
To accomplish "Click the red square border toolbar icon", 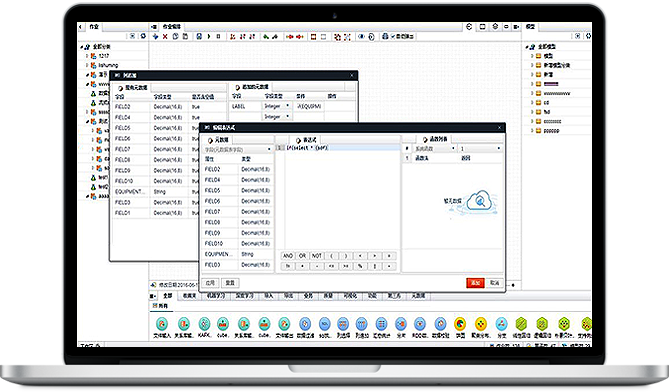I will (x=314, y=37).
